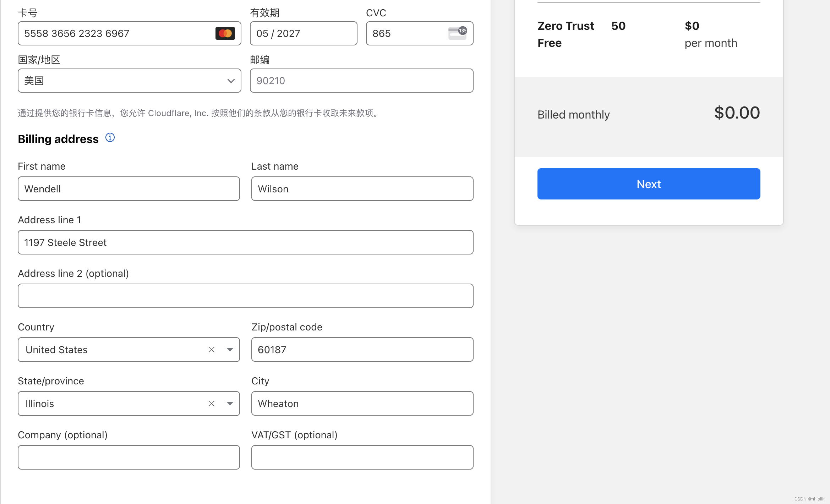830x504 pixels.
Task: Click the expiry date field 05 / 2027
Action: tap(303, 33)
